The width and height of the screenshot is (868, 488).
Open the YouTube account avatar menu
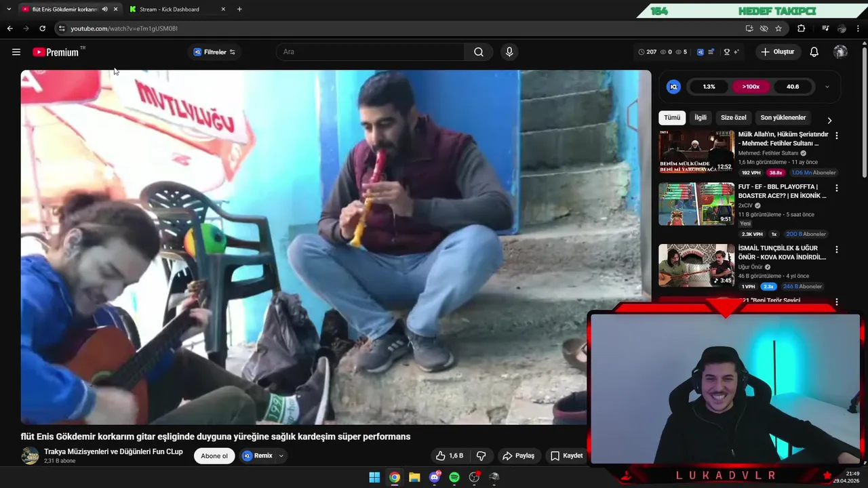(840, 52)
